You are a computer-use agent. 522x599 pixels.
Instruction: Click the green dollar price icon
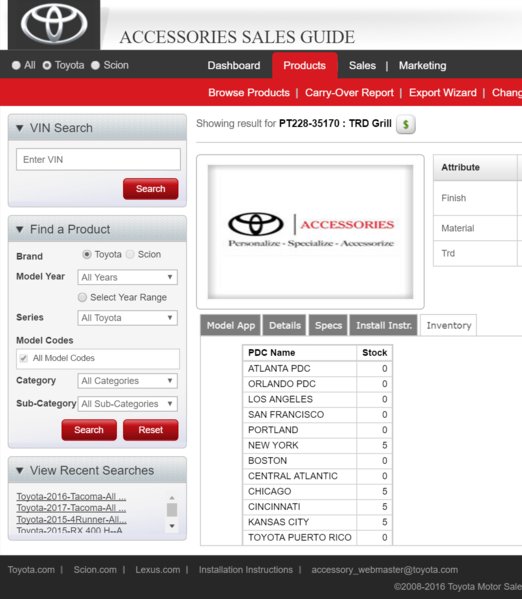[x=405, y=125]
